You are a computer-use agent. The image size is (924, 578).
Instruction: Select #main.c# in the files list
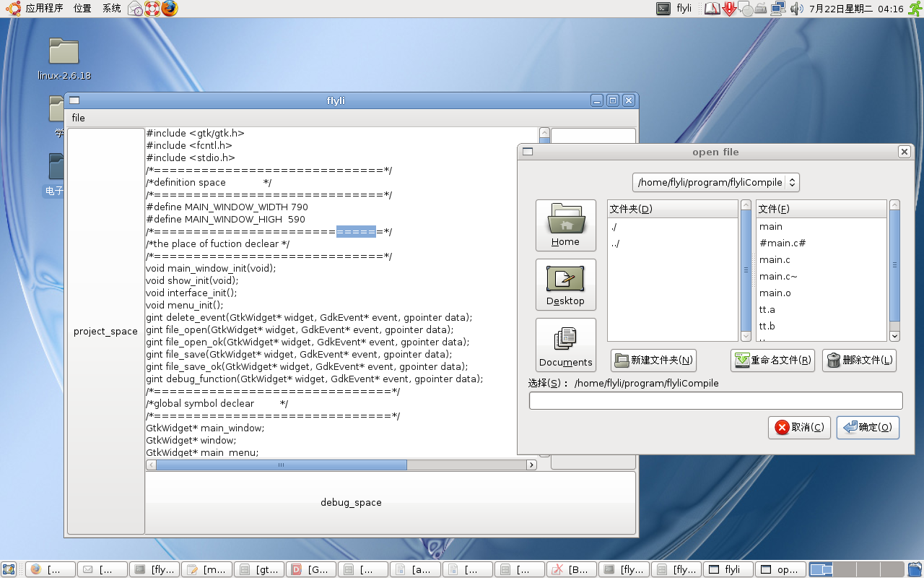(x=821, y=243)
